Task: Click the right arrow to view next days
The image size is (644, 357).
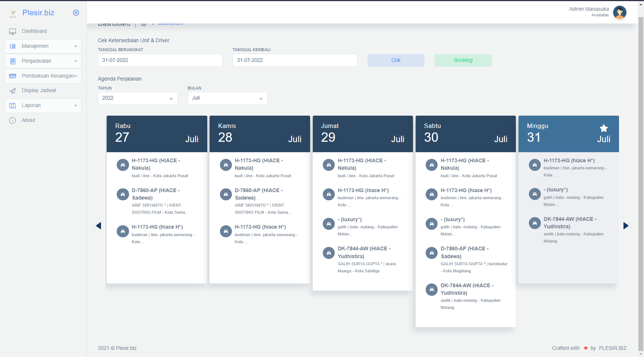Action: point(626,225)
